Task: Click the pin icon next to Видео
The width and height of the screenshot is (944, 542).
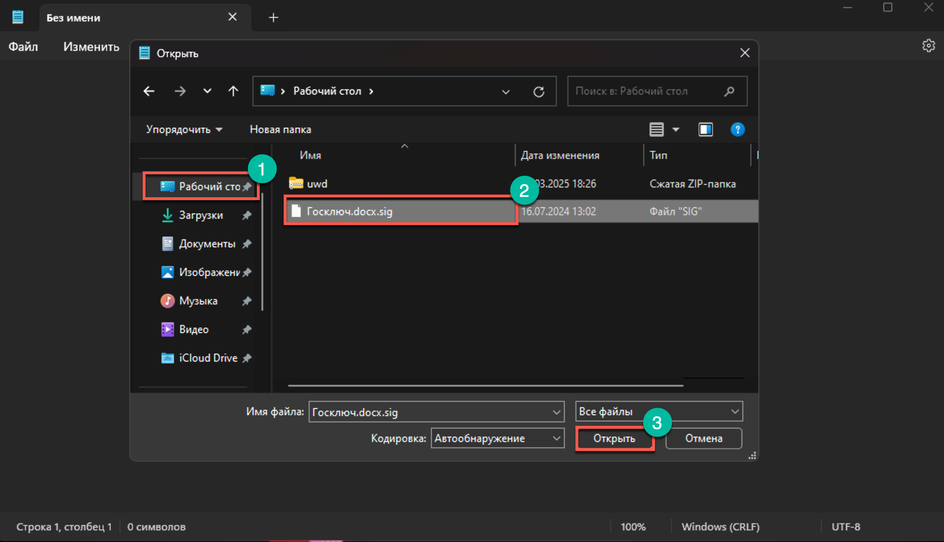Action: click(x=246, y=329)
